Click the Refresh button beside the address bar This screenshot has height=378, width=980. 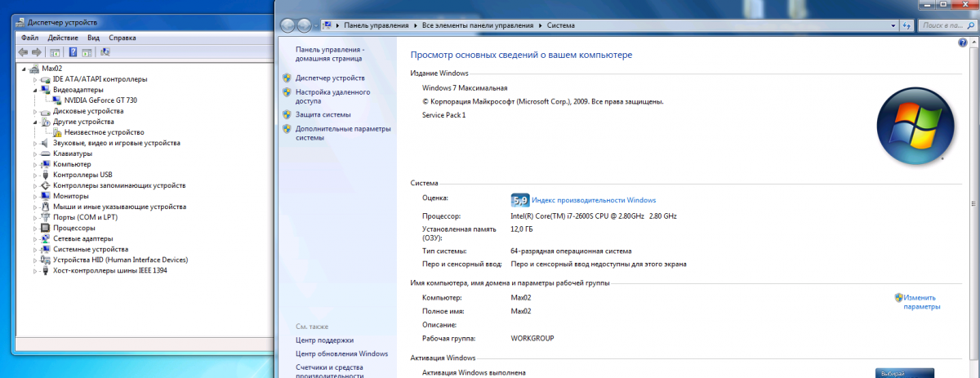point(907,25)
